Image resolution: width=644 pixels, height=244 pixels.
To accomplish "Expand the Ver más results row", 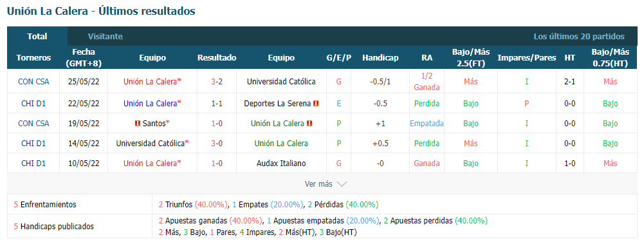I will tap(322, 184).
